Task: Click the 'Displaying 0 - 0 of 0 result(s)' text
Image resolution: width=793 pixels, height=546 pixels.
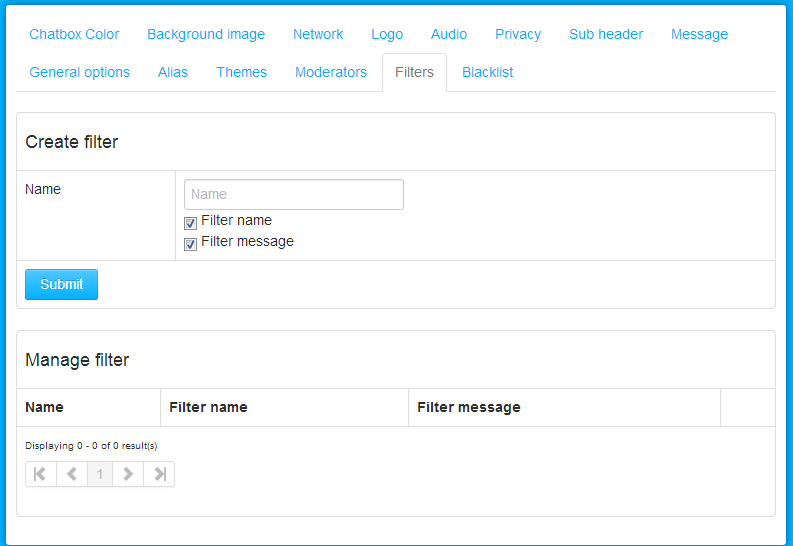Action: [91, 446]
